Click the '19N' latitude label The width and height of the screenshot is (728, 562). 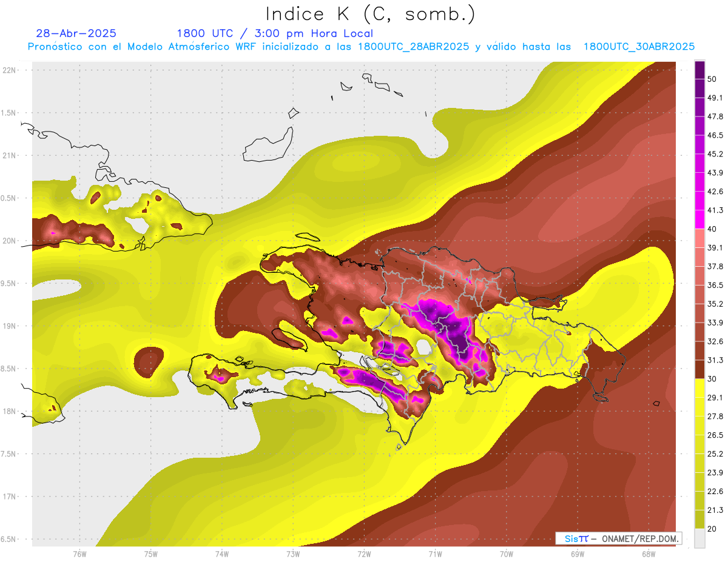click(x=10, y=326)
